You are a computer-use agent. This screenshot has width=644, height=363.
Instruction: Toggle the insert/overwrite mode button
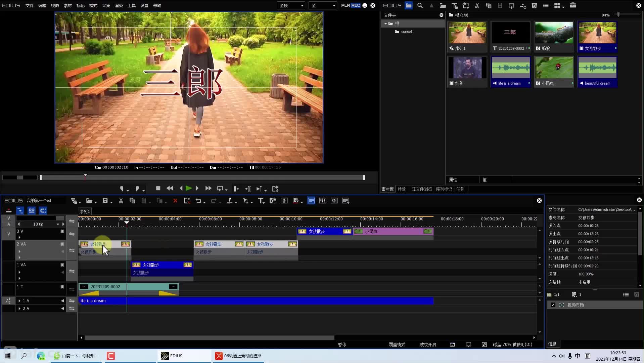pyautogui.click(x=9, y=210)
